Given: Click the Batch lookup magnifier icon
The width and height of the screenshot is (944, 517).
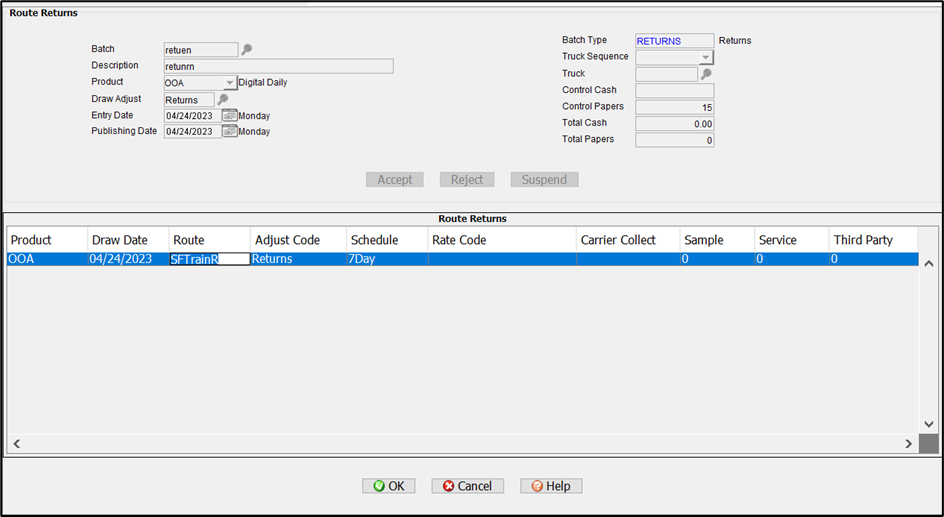Looking at the screenshot, I should coord(246,49).
